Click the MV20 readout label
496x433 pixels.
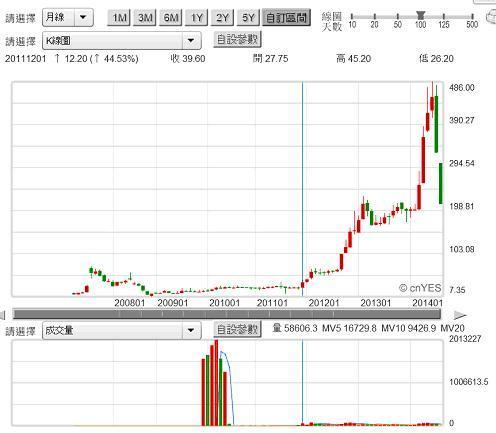tap(453, 328)
